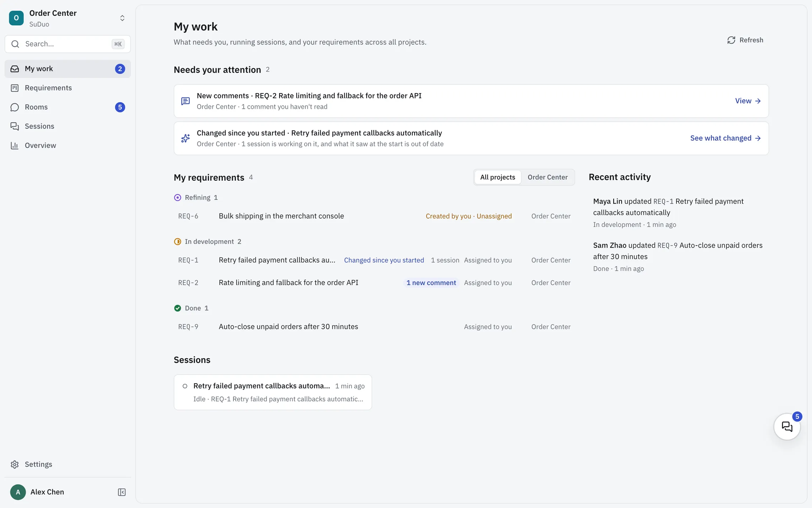The image size is (812, 508).
Task: Click the Refresh button
Action: [745, 40]
